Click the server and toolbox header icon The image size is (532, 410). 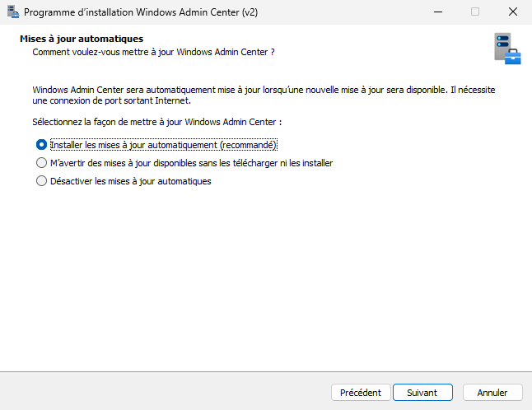pyautogui.click(x=506, y=48)
